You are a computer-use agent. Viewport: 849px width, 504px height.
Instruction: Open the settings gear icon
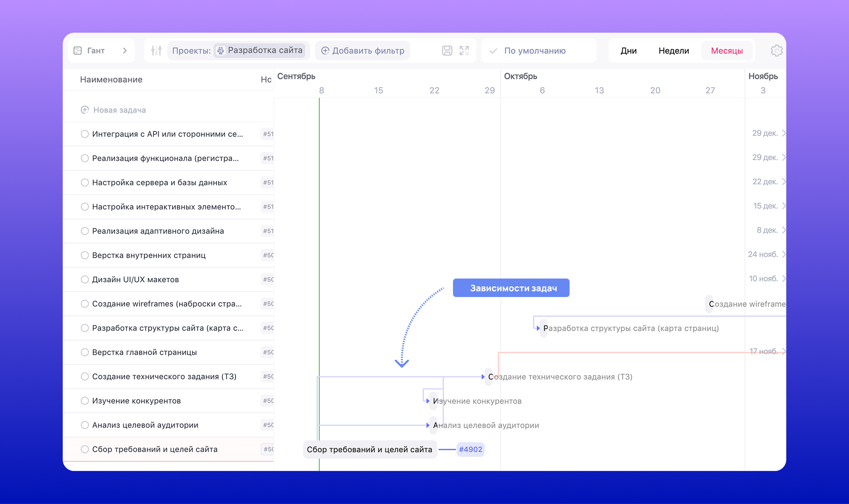point(776,50)
